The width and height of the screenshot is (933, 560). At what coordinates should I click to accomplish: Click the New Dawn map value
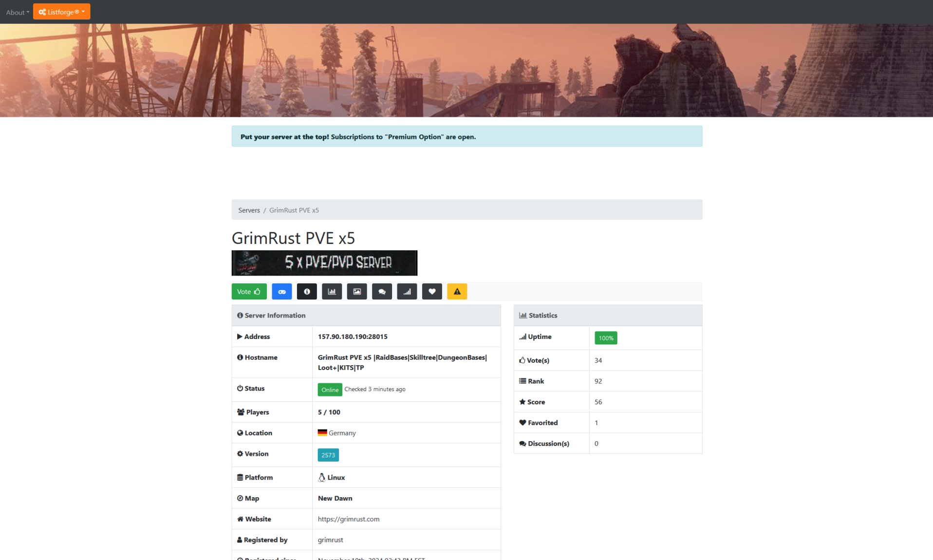(x=335, y=498)
